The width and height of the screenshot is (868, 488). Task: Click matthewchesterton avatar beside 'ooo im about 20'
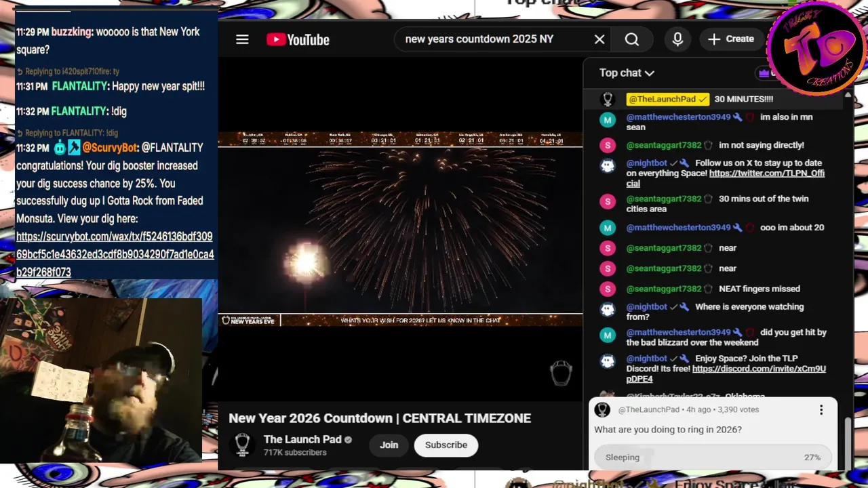point(608,228)
